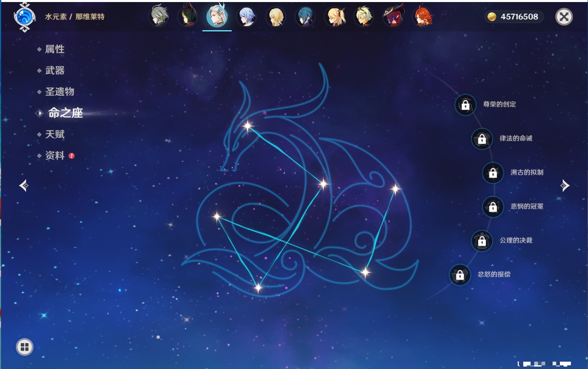The height and width of the screenshot is (369, 588).
Task: Open 资料 profile with red alert
Action: [x=55, y=155]
